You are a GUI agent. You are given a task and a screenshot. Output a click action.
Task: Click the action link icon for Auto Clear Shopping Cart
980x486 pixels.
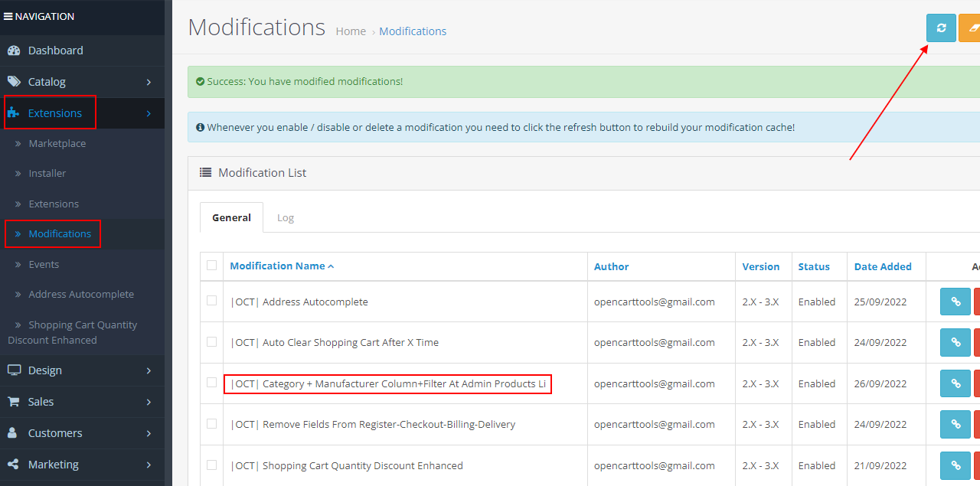pyautogui.click(x=955, y=342)
